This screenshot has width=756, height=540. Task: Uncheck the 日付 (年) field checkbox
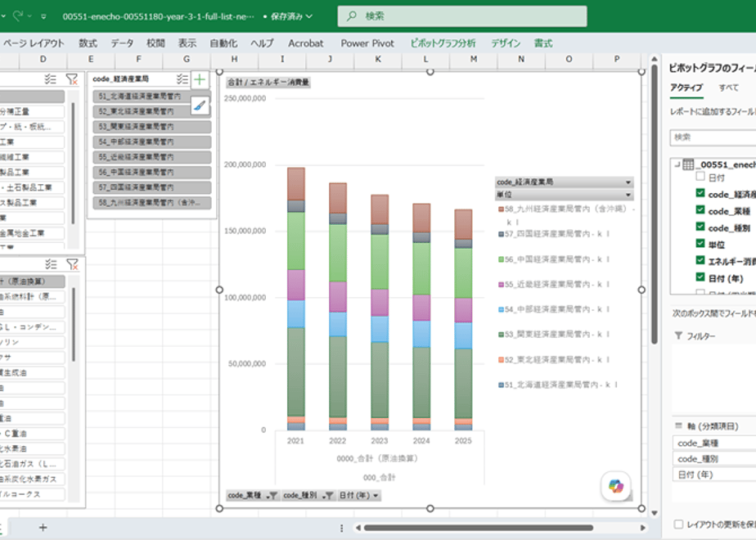pyautogui.click(x=700, y=277)
